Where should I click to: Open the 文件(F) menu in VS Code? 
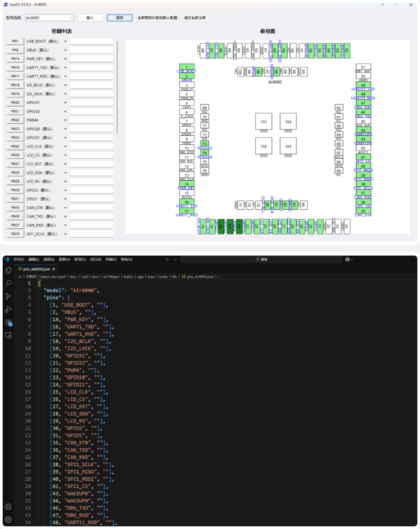(x=19, y=260)
